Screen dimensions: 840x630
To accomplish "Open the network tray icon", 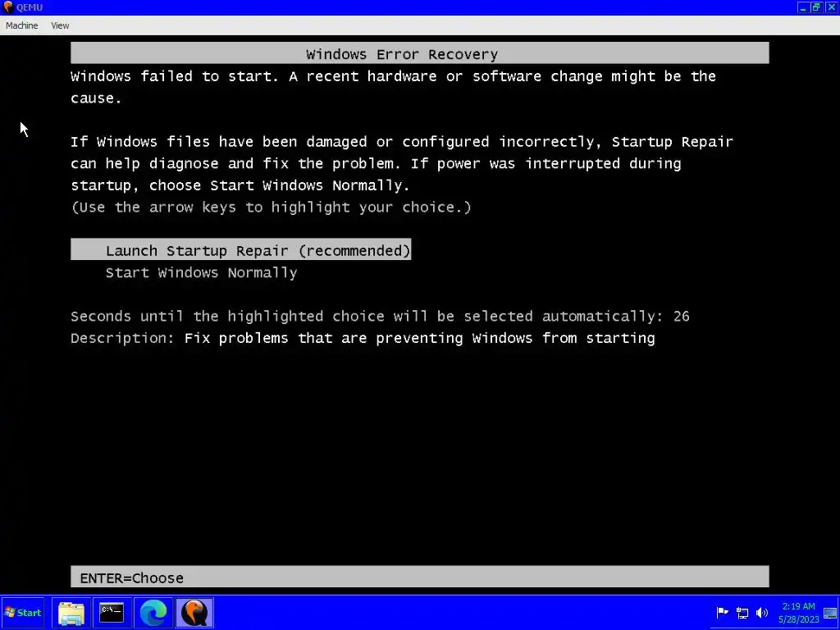I will click(x=742, y=613).
